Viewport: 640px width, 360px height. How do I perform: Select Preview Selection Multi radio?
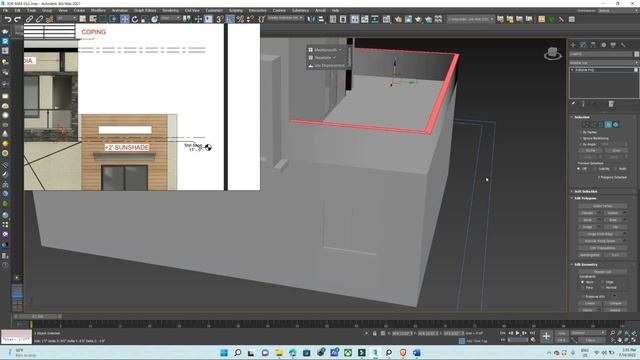click(x=616, y=169)
